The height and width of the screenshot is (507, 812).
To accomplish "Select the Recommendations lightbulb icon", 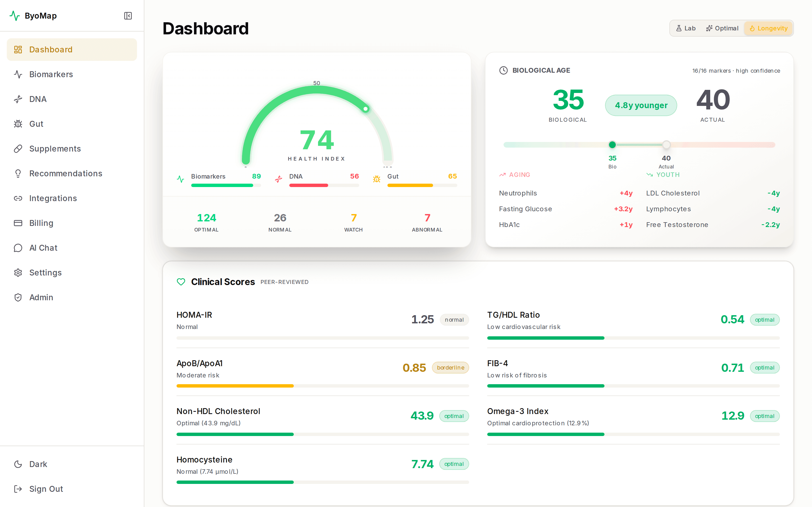I will pos(18,173).
